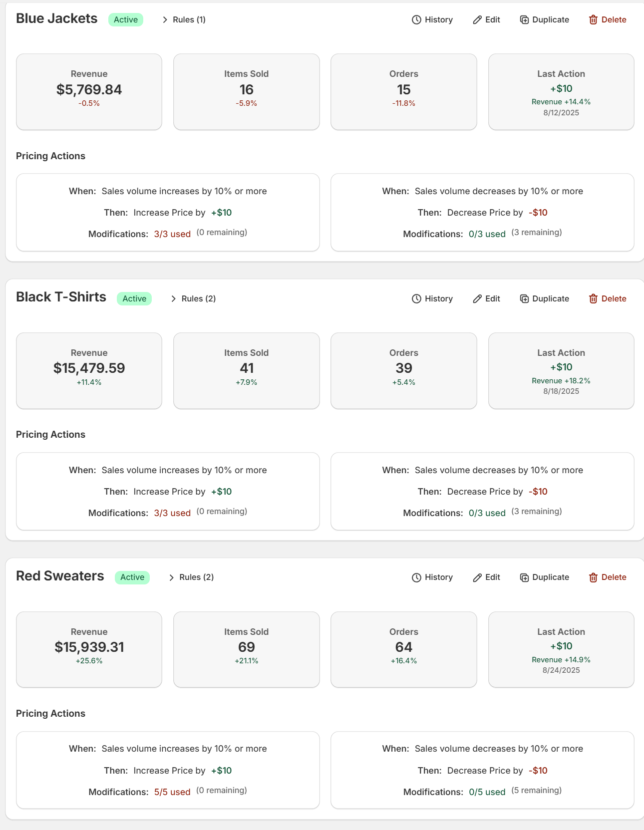
Task: Open the History clock icon for Red Sweaters
Action: tap(416, 577)
